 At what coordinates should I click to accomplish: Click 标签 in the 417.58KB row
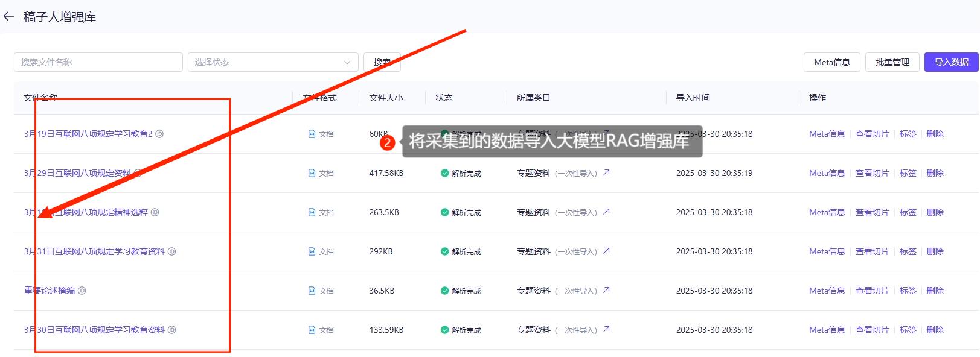[x=908, y=173]
